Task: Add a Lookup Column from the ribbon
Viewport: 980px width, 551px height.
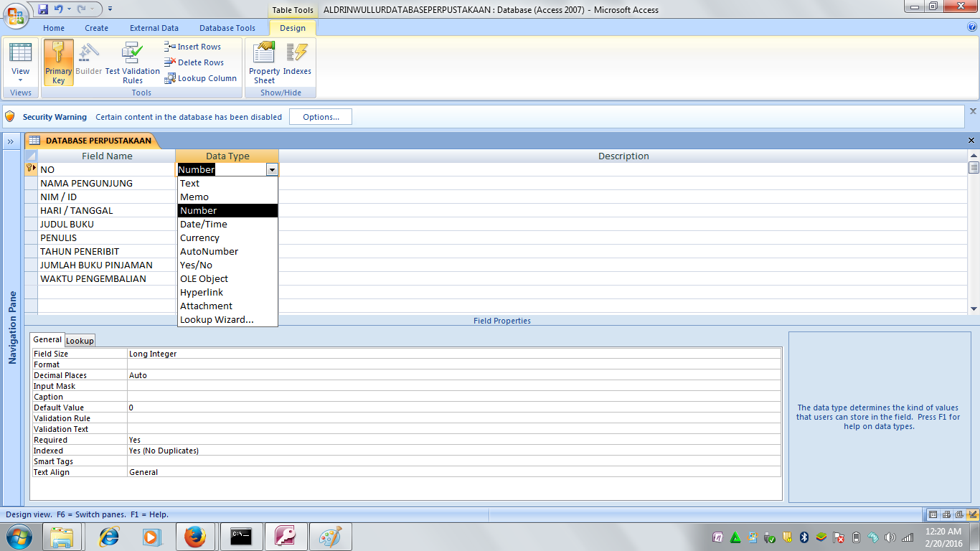Action: point(200,78)
